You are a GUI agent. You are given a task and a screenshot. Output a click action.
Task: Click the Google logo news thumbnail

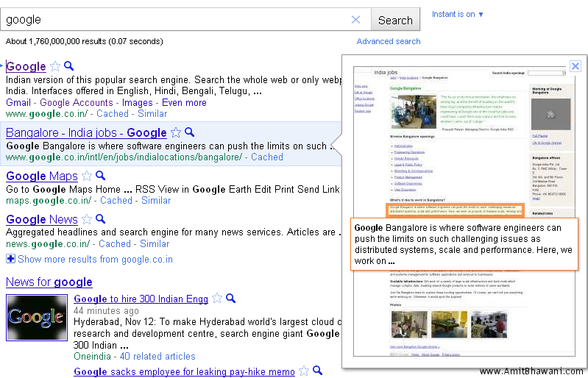(37, 318)
